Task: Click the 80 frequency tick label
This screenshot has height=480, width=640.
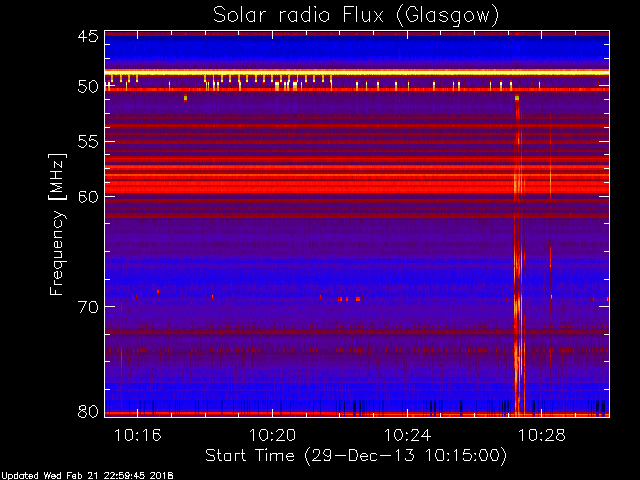Action: coord(88,411)
